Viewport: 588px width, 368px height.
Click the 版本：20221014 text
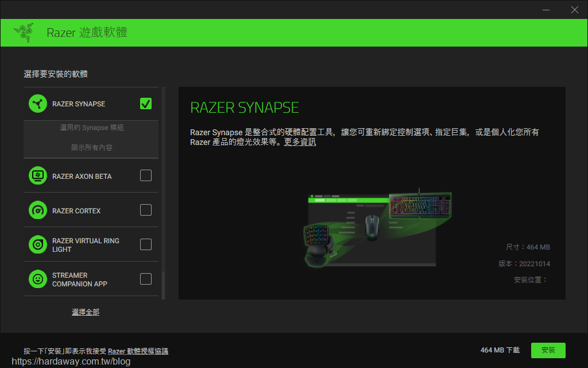pos(524,263)
